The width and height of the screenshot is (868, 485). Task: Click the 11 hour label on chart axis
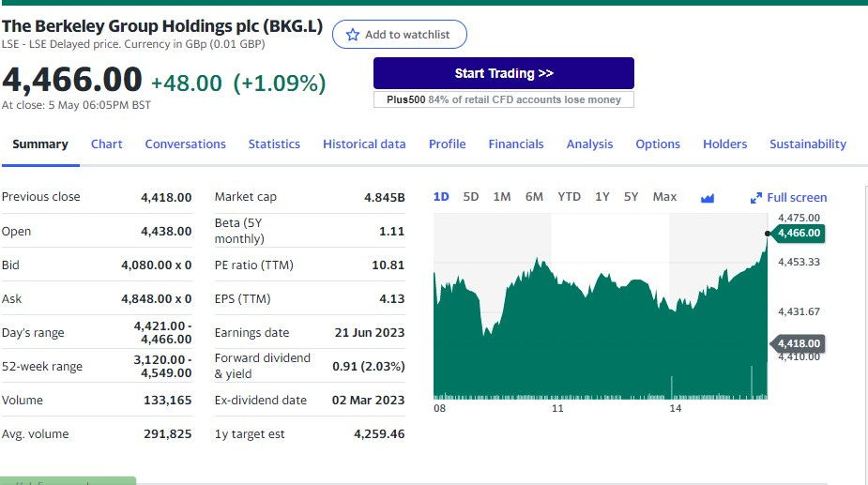557,409
